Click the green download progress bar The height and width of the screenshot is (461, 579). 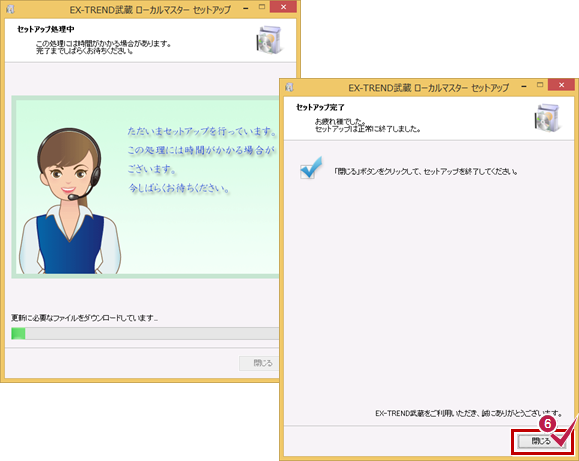(x=145, y=334)
